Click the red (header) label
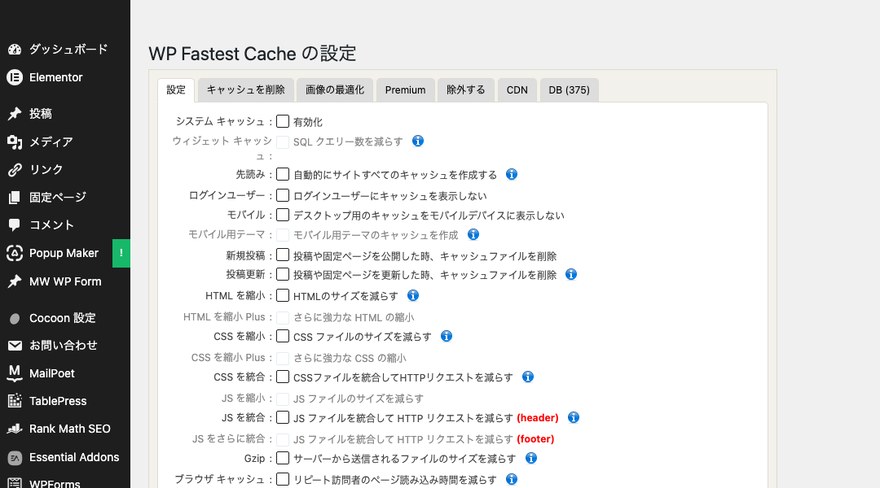 (538, 418)
